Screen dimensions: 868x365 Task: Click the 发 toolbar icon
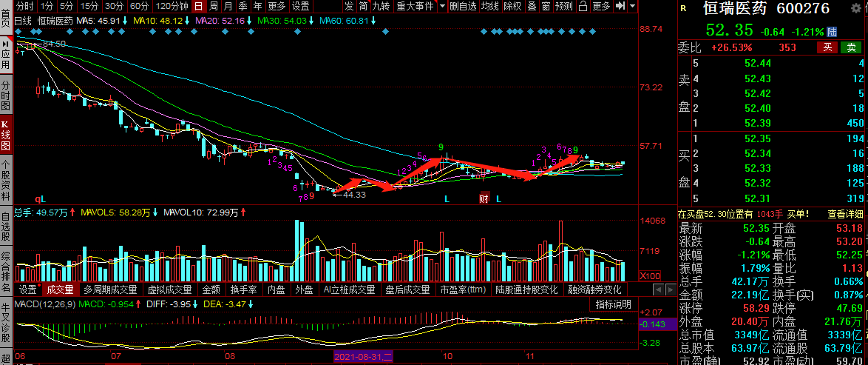coord(349,6)
